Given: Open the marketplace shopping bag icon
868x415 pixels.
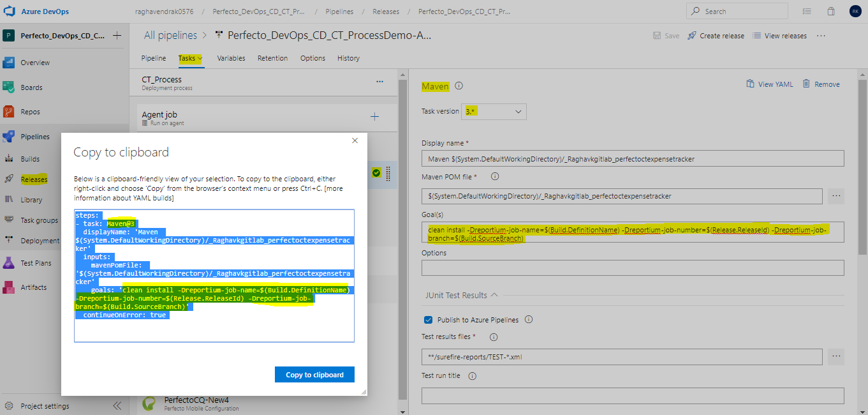Looking at the screenshot, I should coord(831,11).
